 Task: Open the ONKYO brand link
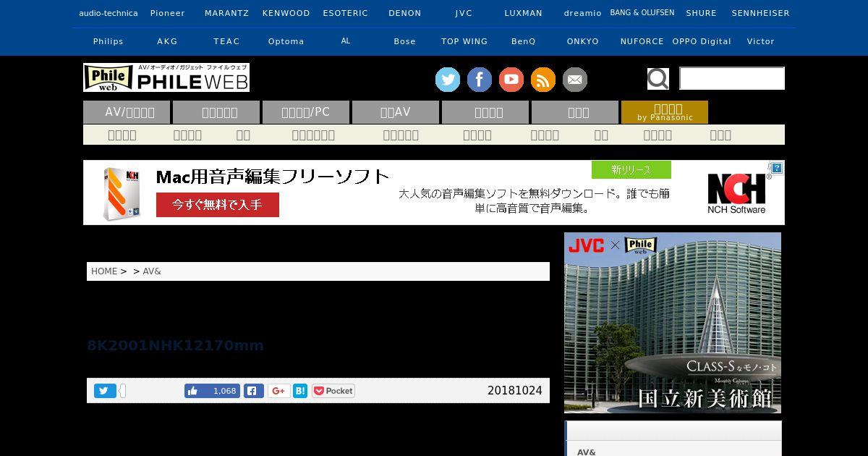pos(583,41)
